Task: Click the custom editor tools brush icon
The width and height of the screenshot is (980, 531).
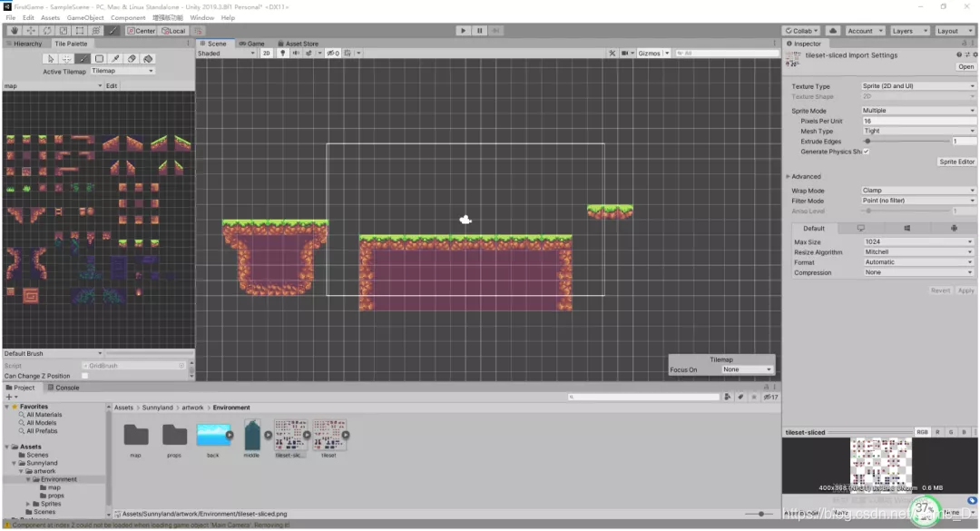Action: click(113, 31)
